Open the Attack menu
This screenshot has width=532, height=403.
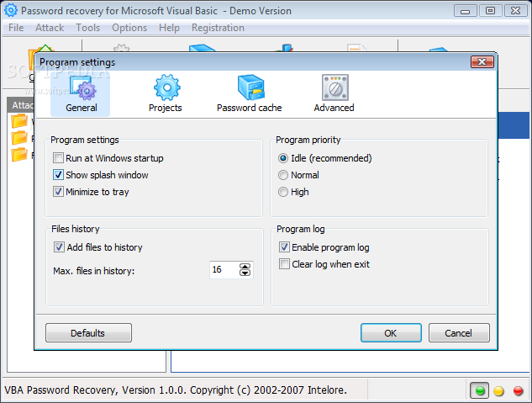[50, 28]
